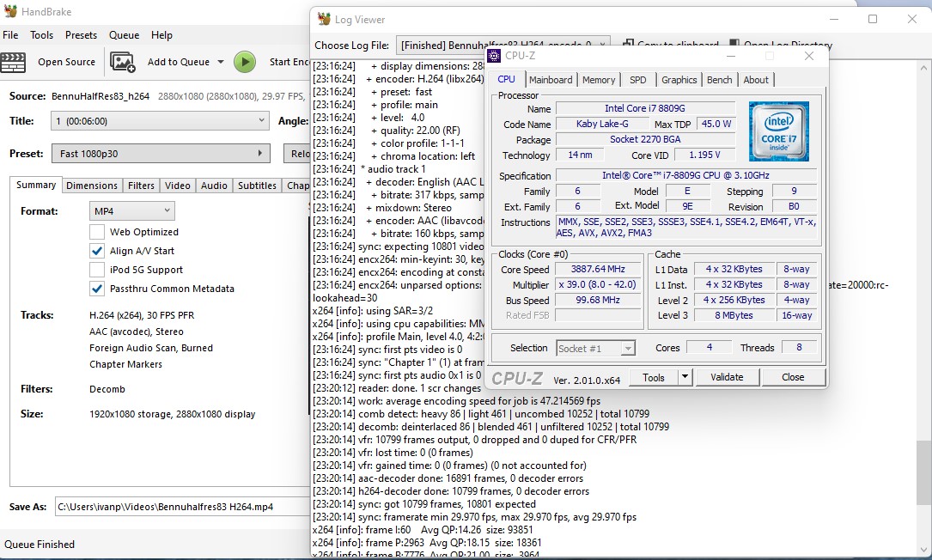This screenshot has width=932, height=560.
Task: Open the CPU-Z Tools dropdown arrow
Action: 685,377
